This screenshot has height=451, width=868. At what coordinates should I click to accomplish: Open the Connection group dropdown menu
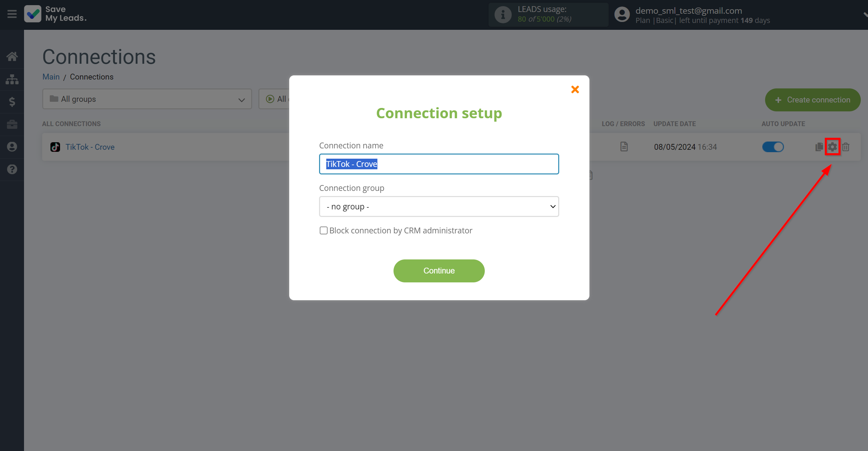[438, 206]
